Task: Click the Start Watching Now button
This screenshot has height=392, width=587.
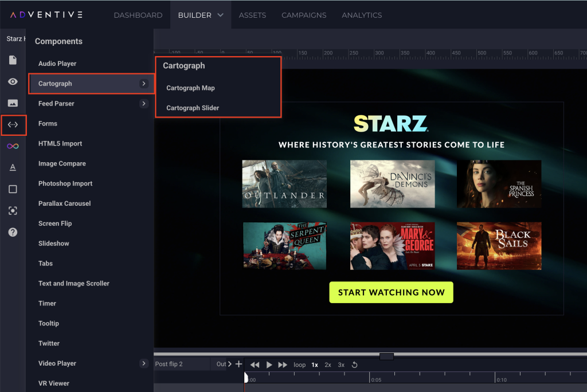Action: pyautogui.click(x=391, y=292)
